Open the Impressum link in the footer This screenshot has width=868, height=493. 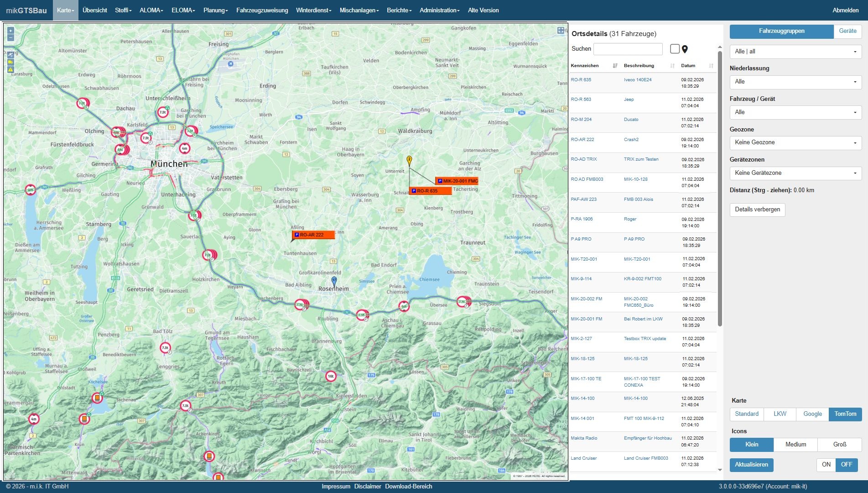tap(336, 486)
